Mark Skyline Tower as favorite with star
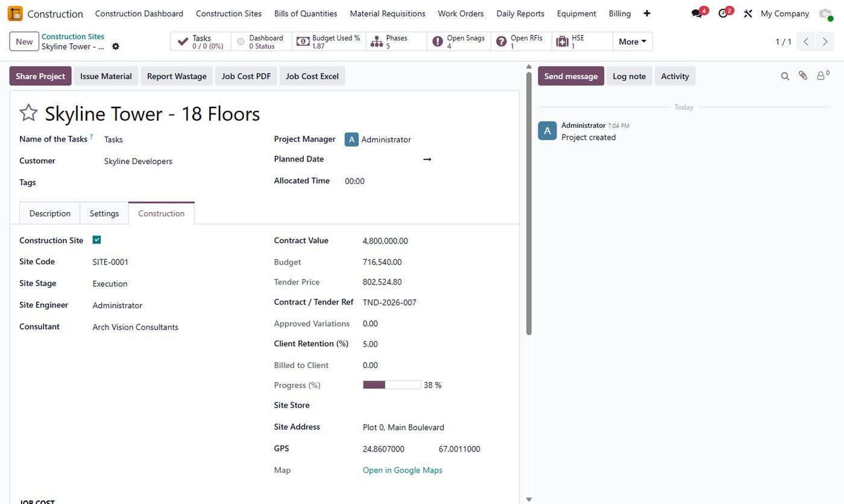844x504 pixels. tap(28, 113)
